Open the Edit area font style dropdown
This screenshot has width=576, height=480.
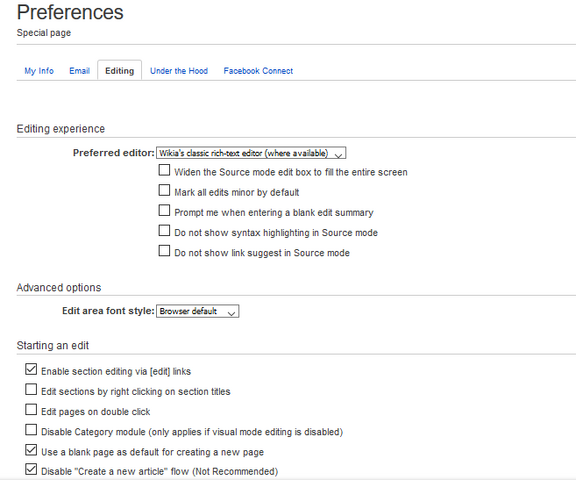(198, 311)
